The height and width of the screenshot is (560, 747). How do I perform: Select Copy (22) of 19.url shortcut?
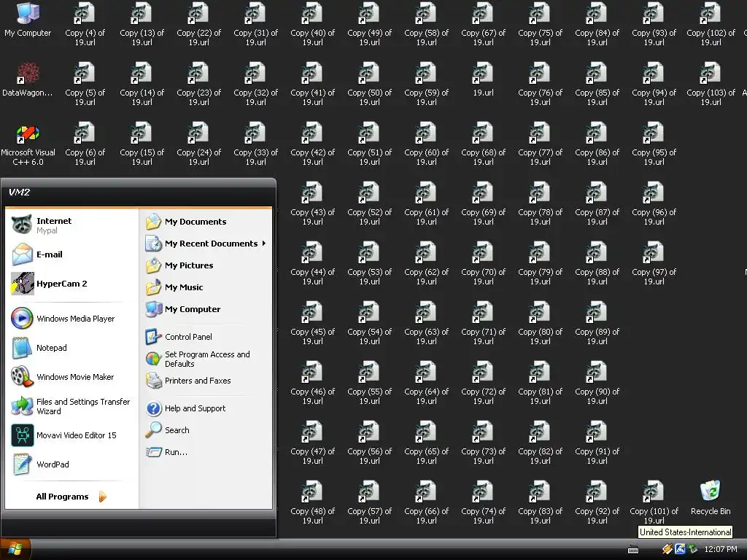coord(198,24)
